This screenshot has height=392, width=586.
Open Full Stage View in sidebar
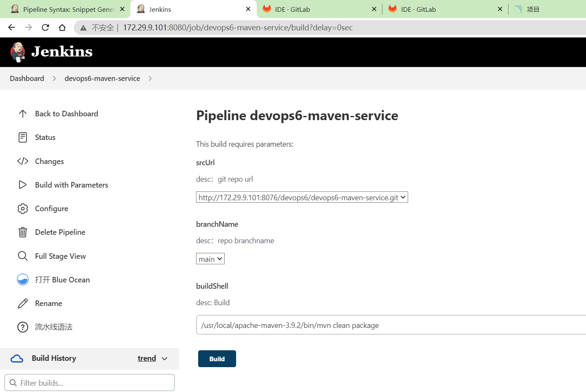pos(60,256)
